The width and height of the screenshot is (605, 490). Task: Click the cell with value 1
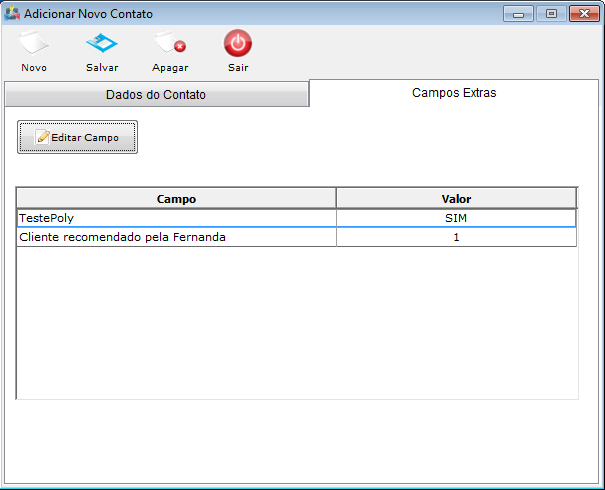(456, 237)
